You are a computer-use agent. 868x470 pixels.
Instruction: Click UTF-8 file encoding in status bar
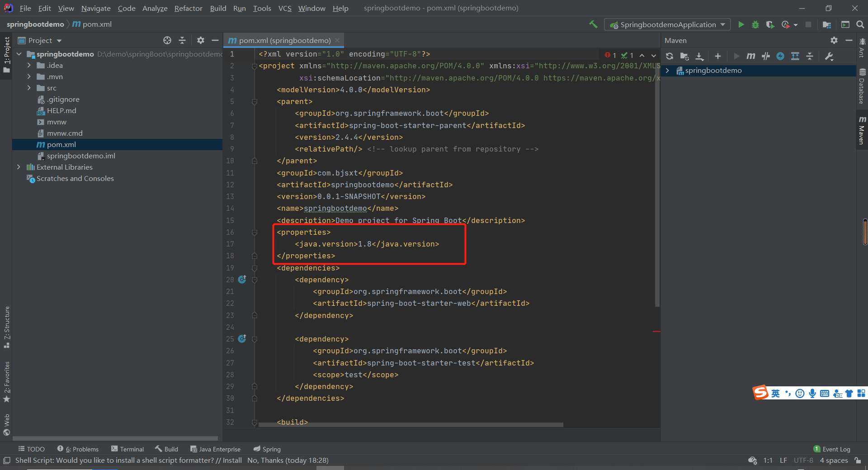pos(803,461)
